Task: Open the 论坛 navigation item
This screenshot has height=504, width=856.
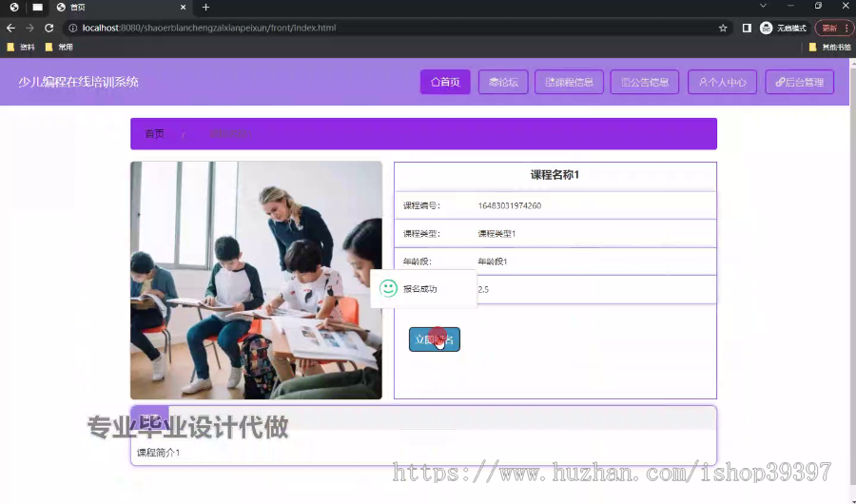Action: [x=503, y=82]
